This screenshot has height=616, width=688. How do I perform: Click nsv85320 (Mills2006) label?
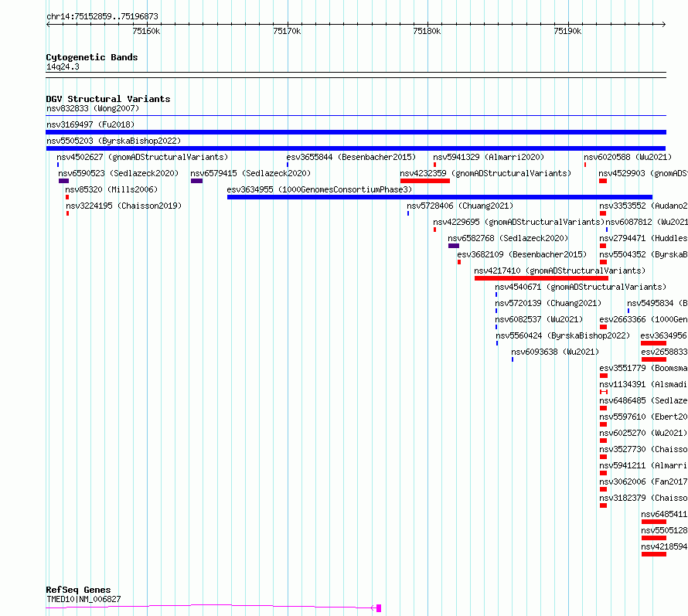[x=111, y=189]
